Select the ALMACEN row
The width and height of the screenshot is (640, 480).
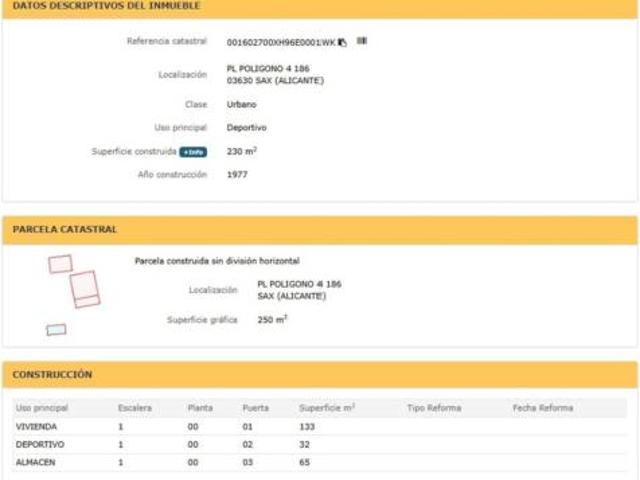(319, 462)
